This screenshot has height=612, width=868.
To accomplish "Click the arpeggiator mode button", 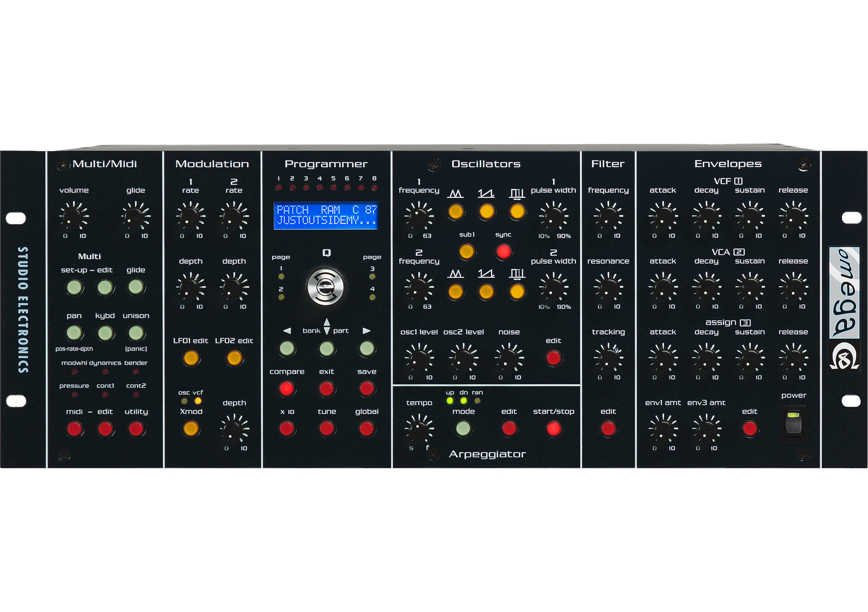I will tap(463, 428).
